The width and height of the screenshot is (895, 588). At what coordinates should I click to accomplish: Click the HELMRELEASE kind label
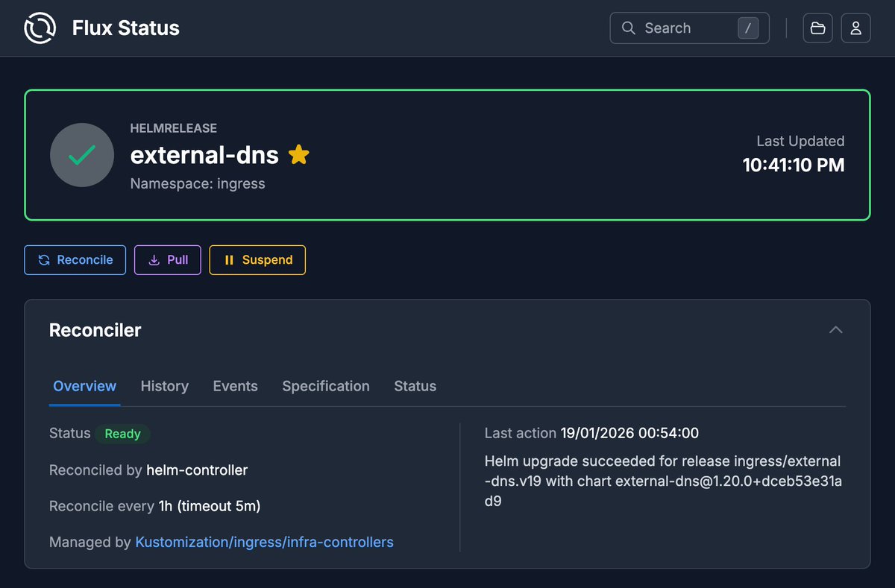(x=174, y=128)
